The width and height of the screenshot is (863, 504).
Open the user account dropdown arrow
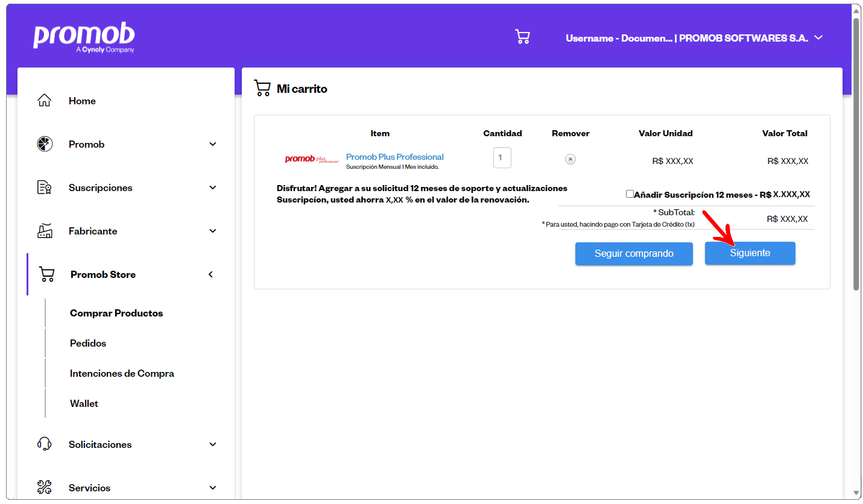(818, 37)
